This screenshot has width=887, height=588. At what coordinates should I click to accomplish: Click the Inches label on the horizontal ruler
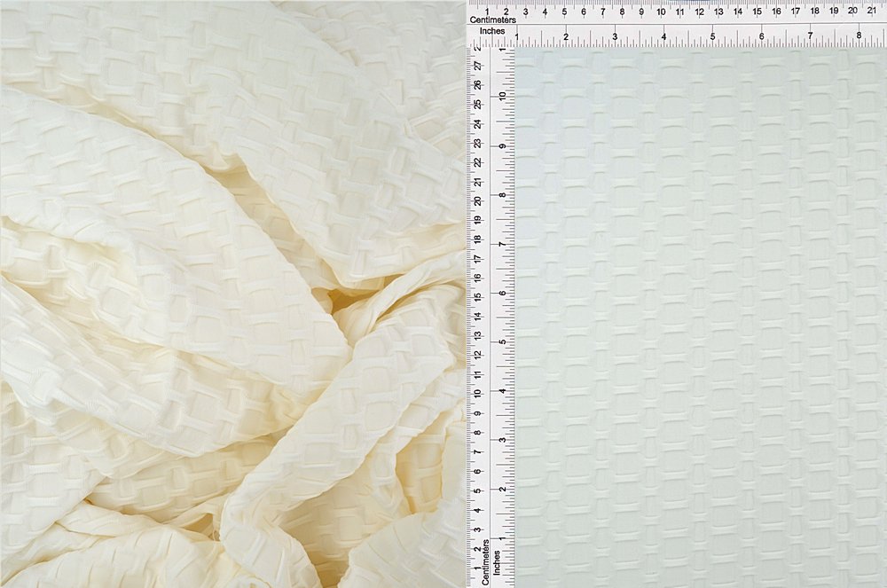(x=492, y=31)
